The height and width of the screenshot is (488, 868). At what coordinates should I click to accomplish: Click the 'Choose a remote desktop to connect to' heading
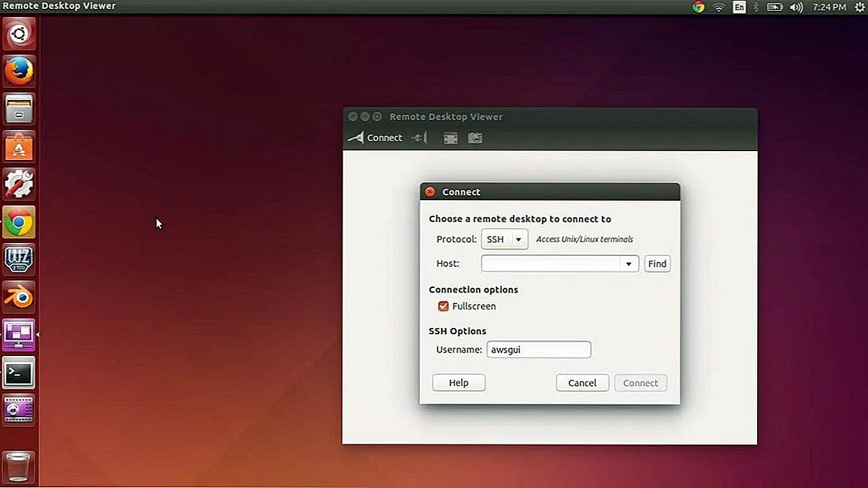point(520,219)
